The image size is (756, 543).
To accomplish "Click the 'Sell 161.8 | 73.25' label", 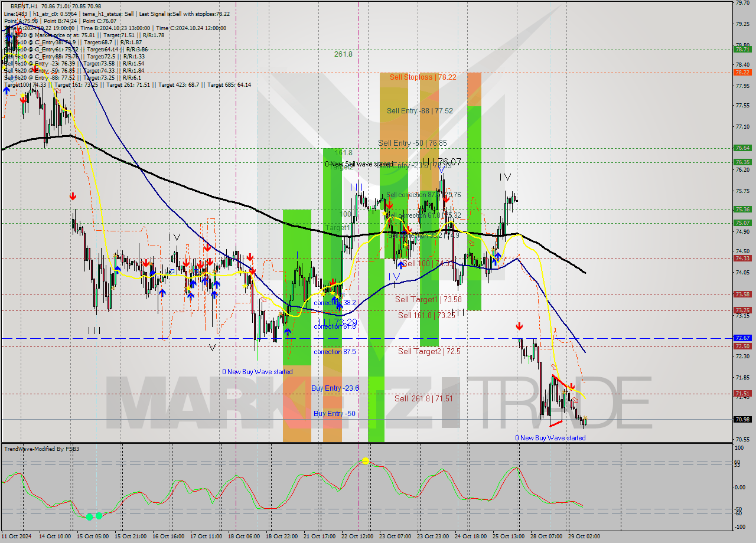I will pos(426,315).
